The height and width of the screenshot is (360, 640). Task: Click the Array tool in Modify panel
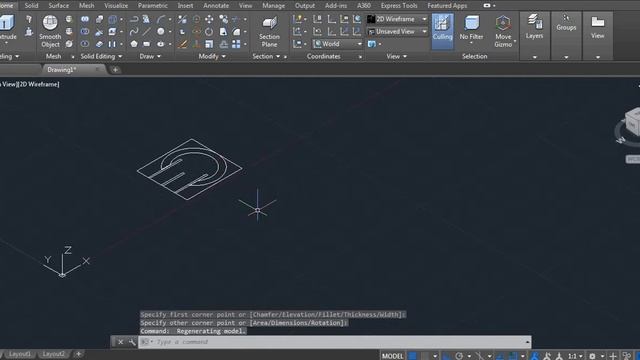[x=236, y=44]
